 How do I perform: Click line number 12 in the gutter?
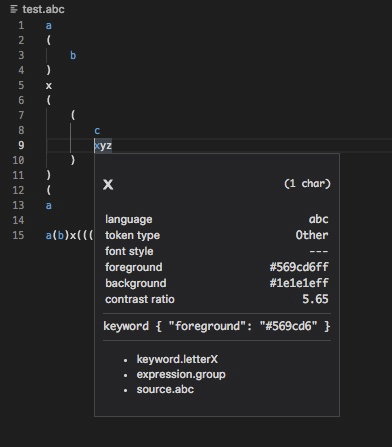[x=18, y=190]
